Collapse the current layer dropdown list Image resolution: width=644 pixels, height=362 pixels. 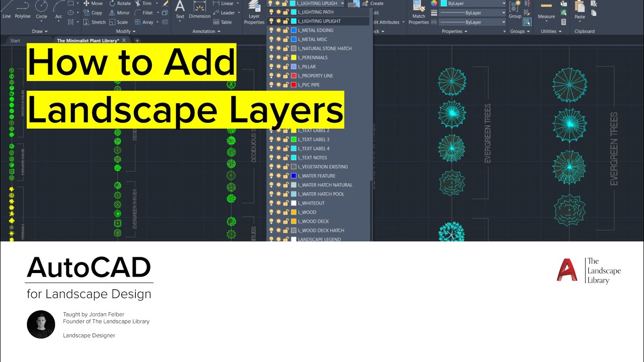coord(343,4)
